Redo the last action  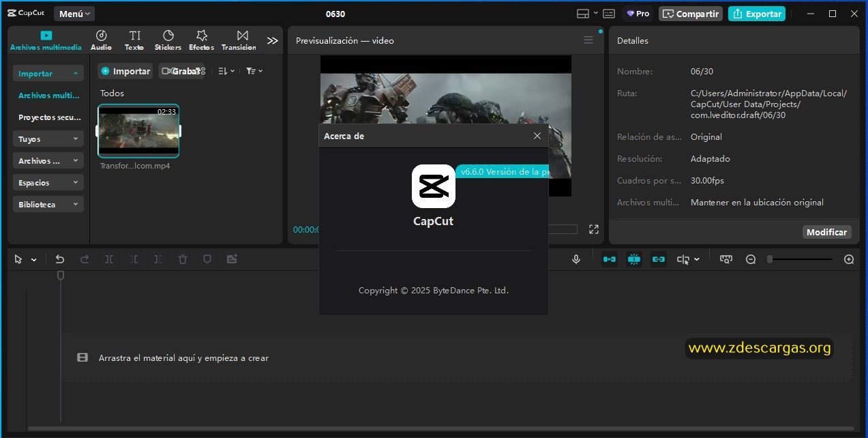pyautogui.click(x=85, y=259)
